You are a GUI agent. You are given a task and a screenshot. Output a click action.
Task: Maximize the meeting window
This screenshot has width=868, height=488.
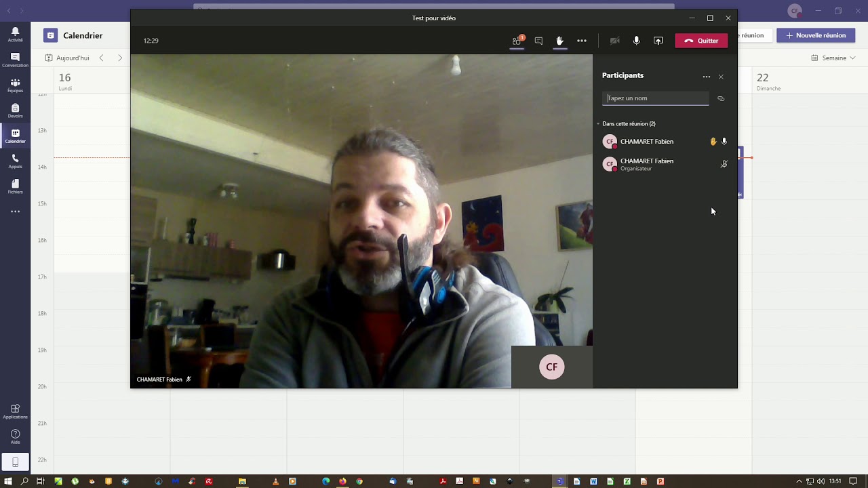(x=710, y=18)
